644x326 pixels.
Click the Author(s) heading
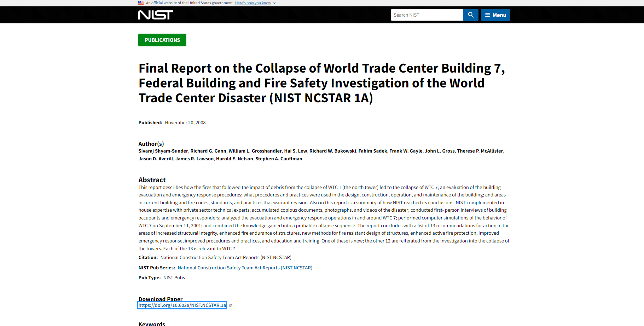pos(151,144)
